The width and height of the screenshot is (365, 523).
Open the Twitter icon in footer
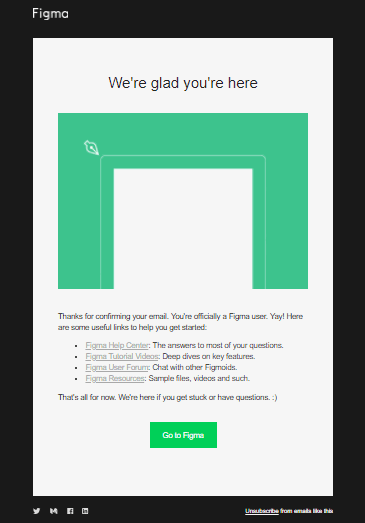(x=37, y=511)
